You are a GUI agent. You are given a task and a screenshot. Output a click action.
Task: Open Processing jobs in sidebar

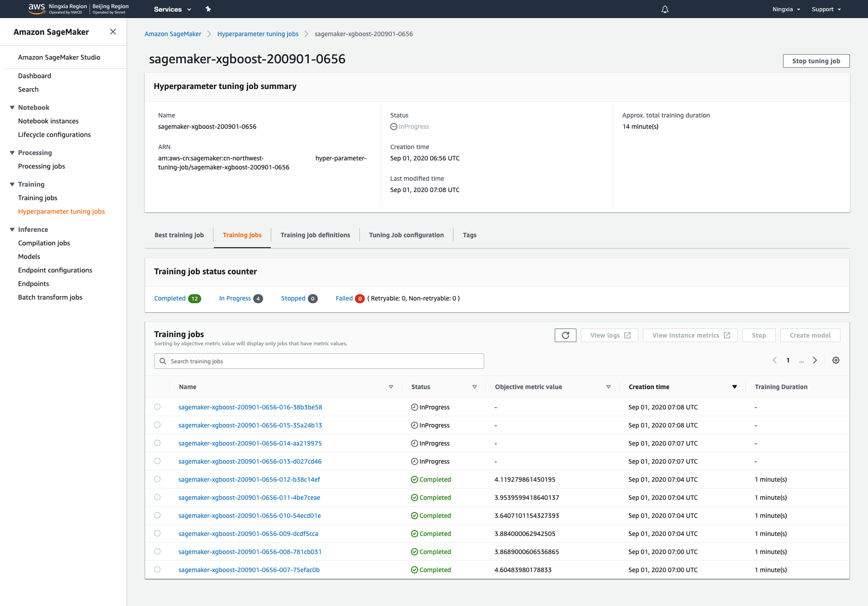pyautogui.click(x=42, y=166)
